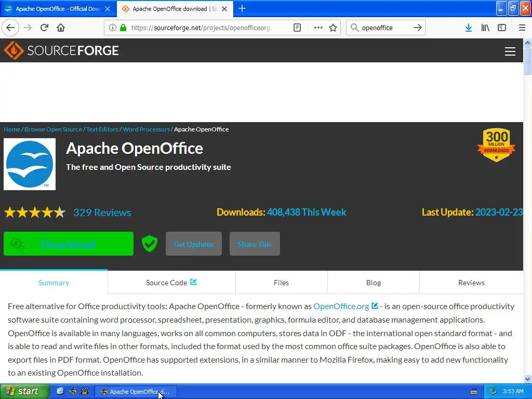This screenshot has width=532, height=399.
Task: Switch to Apache OpenOffice Official Download tab
Action: click(x=58, y=9)
